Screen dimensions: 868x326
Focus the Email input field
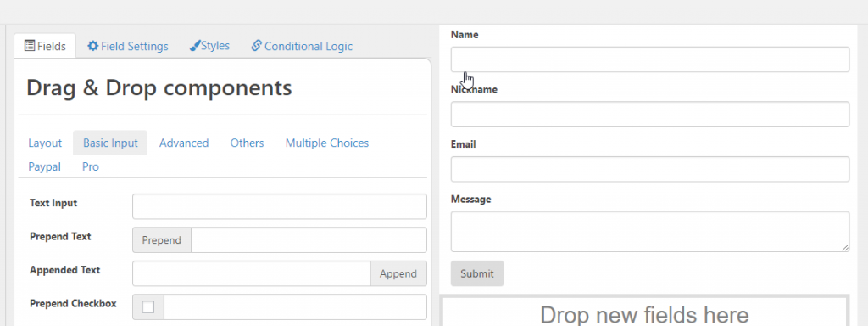click(x=650, y=169)
